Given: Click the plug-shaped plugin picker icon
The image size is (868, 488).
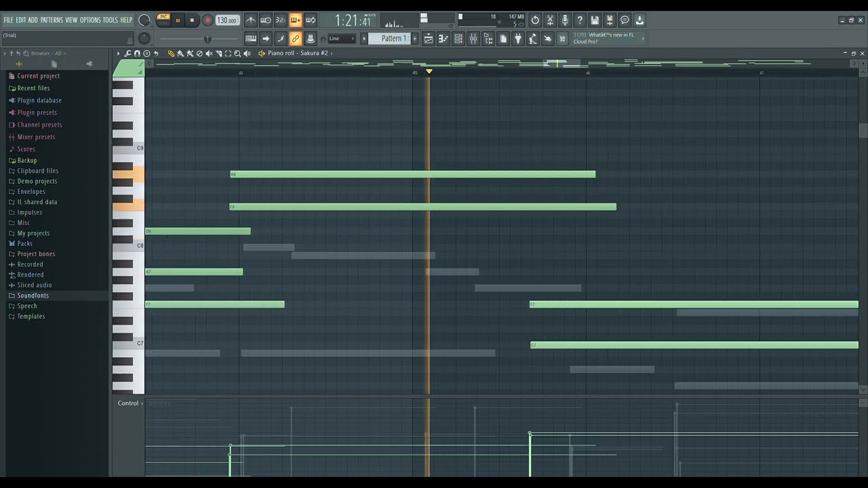Looking at the screenshot, I should coord(518,39).
